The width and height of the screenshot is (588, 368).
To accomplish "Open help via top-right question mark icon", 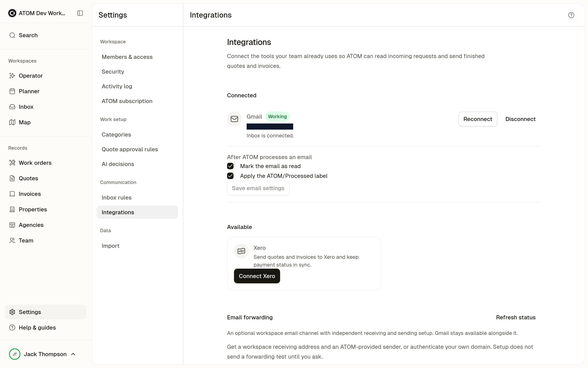I will tap(571, 15).
